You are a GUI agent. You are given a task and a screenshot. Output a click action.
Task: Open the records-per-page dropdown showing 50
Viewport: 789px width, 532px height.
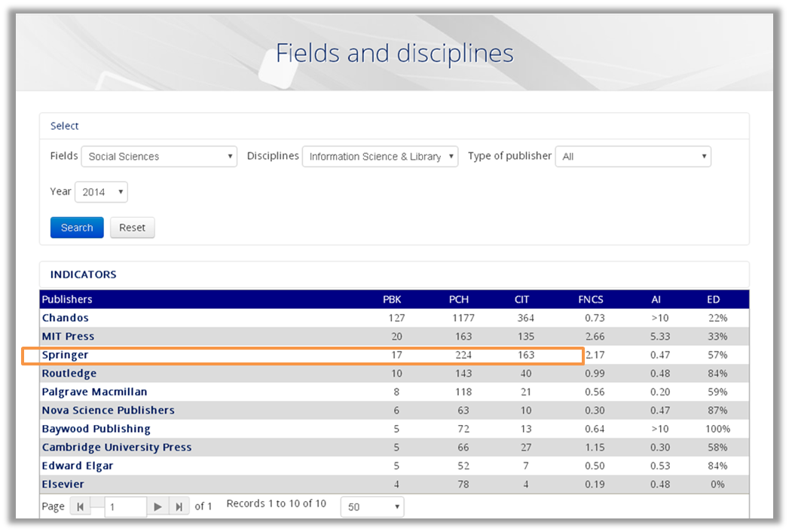tap(372, 507)
